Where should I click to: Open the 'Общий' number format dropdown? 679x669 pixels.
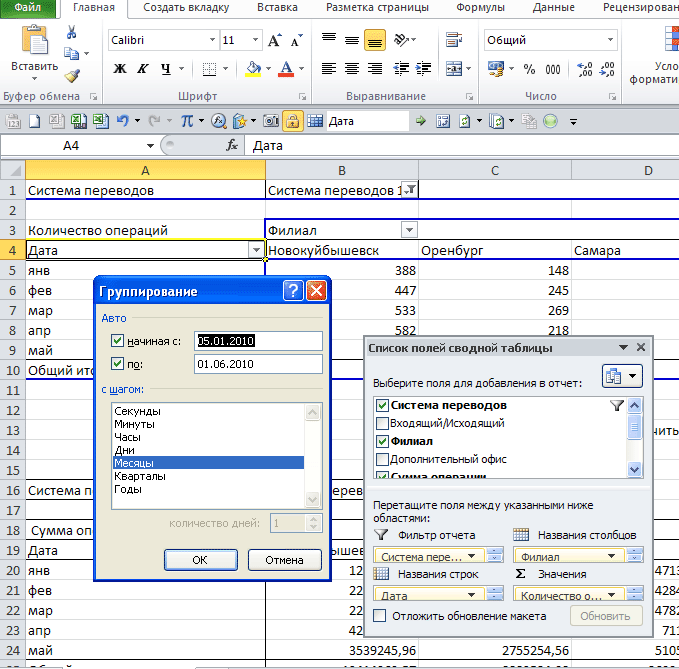pos(610,40)
